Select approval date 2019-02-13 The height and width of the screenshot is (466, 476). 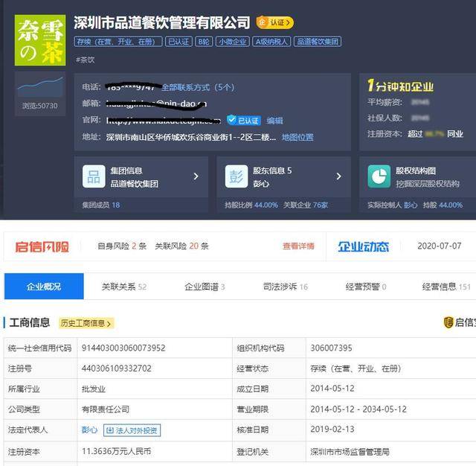pos(332,430)
